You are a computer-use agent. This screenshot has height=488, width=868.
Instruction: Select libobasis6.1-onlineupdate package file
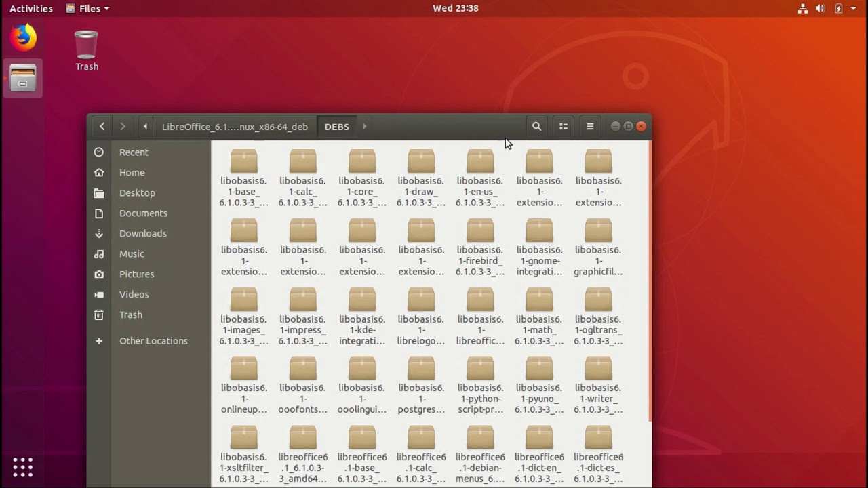pos(243,386)
